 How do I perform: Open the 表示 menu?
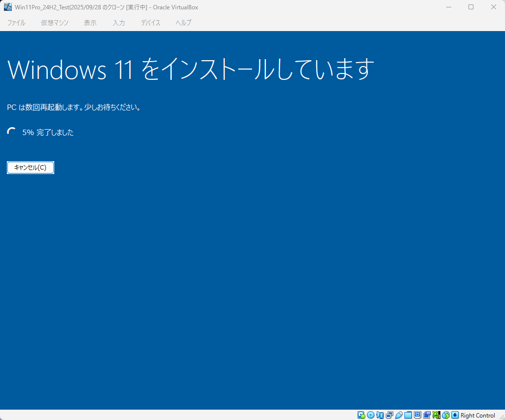click(90, 23)
